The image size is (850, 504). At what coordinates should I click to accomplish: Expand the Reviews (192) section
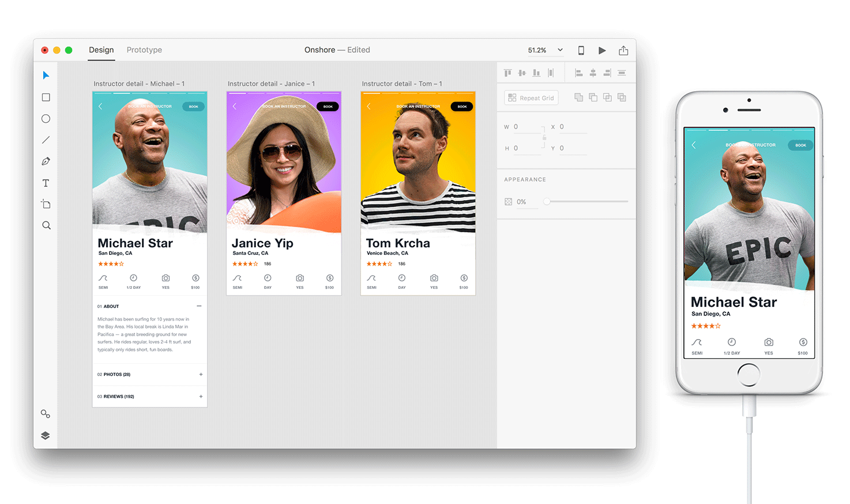click(201, 396)
